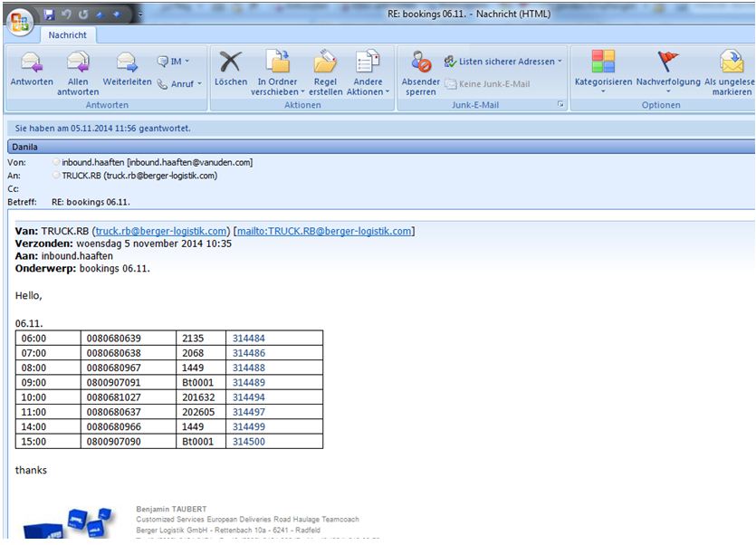
Task: Open the Nachverfolgung flag dropdown
Action: tap(668, 72)
